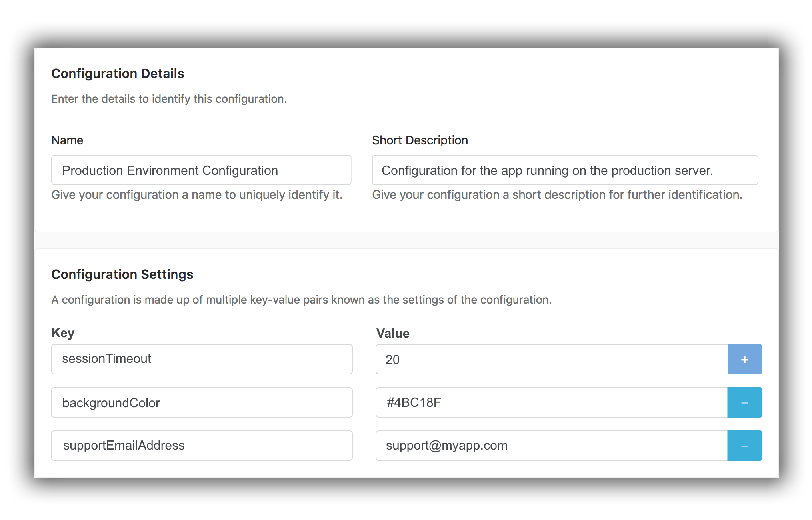812x520 pixels.
Task: Click the Key column header
Action: coord(62,332)
